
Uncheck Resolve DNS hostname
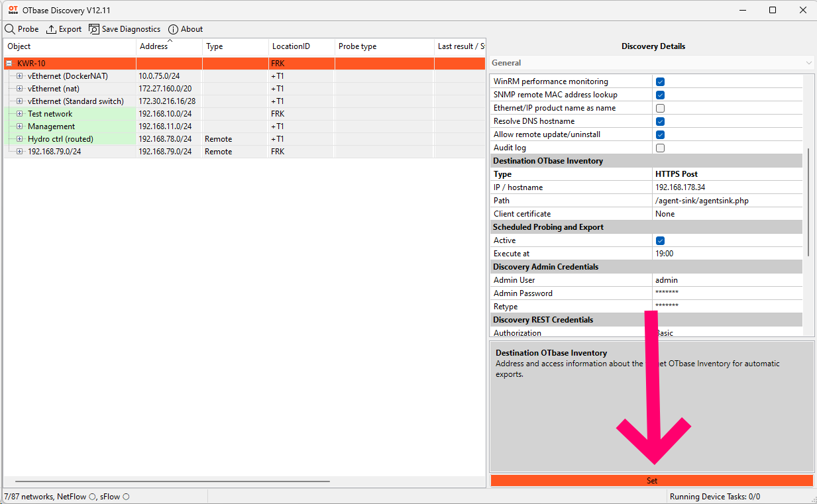click(x=660, y=121)
